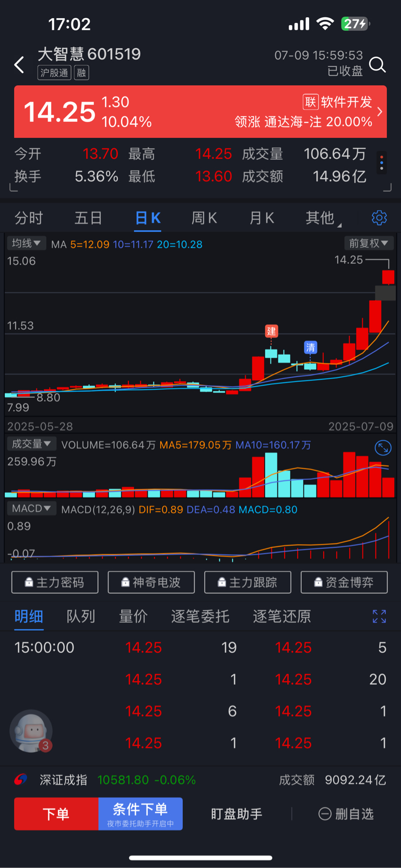401x868 pixels.
Task: Select the 明细 tab
Action: [x=29, y=616]
